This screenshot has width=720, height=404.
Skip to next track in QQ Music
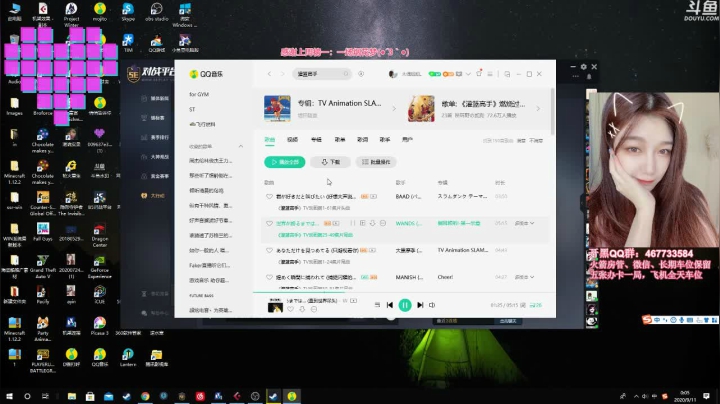(x=420, y=305)
